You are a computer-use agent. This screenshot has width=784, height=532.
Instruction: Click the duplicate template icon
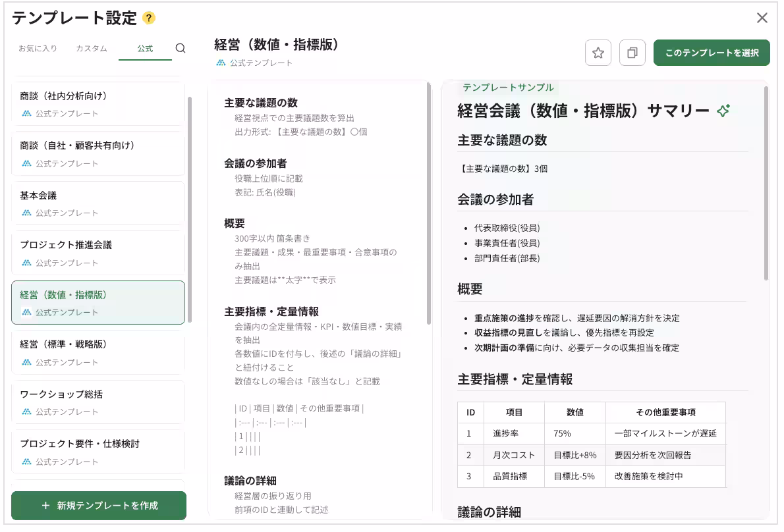pyautogui.click(x=632, y=53)
